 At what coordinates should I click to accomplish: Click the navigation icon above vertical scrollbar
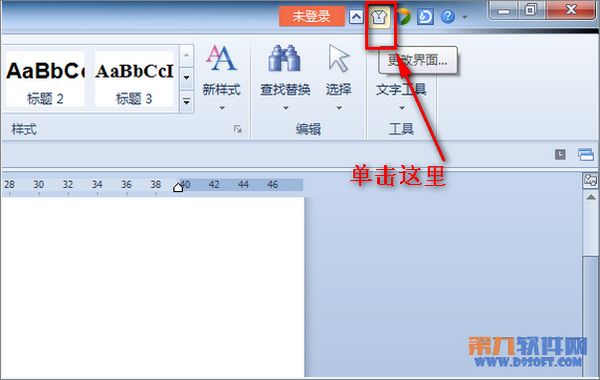pyautogui.click(x=590, y=180)
